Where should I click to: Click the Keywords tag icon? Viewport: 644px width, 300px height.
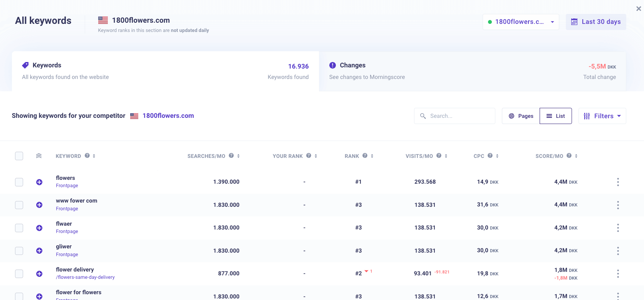[x=25, y=65]
